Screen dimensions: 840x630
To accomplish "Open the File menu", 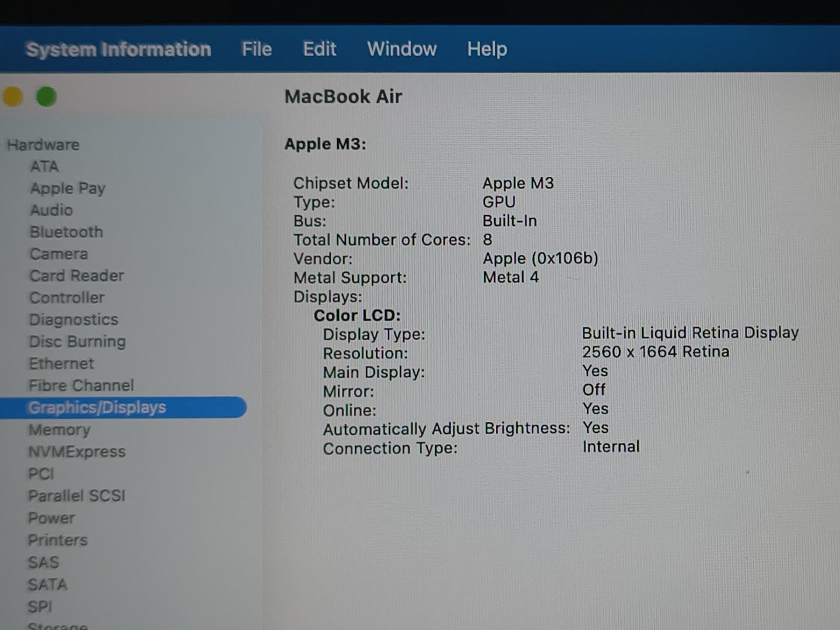I will coord(257,49).
